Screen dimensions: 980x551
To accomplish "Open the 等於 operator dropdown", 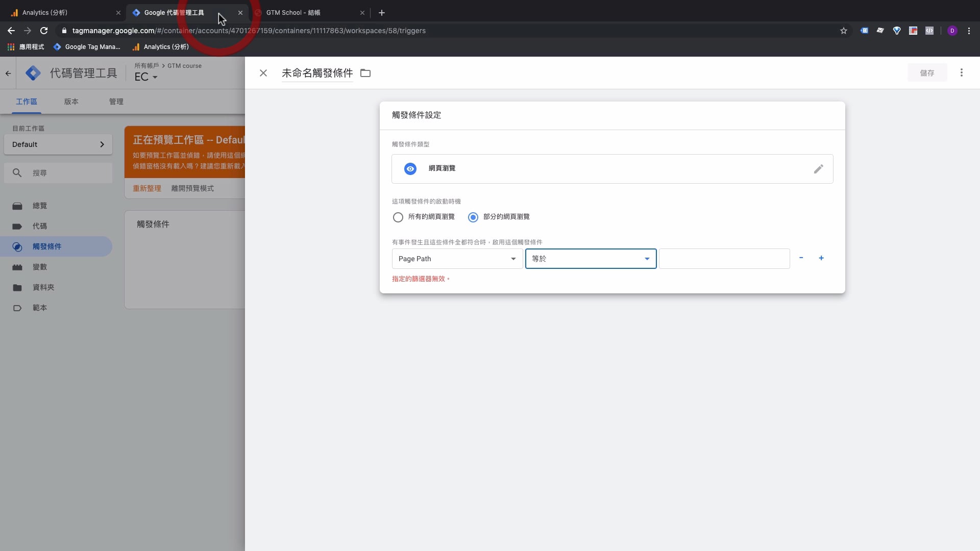I will pyautogui.click(x=591, y=259).
